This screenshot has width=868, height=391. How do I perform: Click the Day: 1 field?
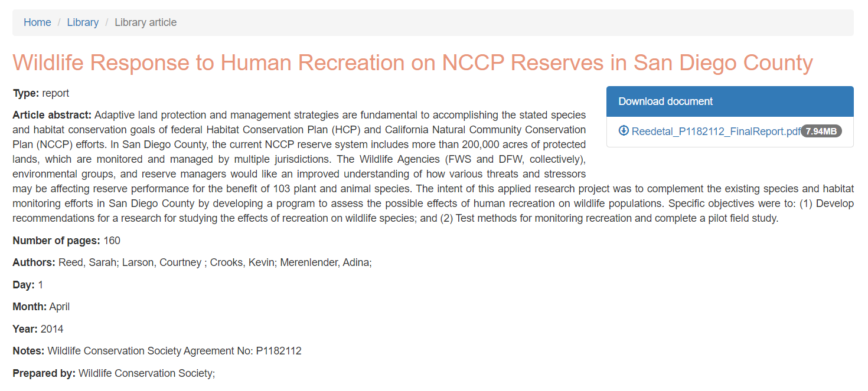28,285
